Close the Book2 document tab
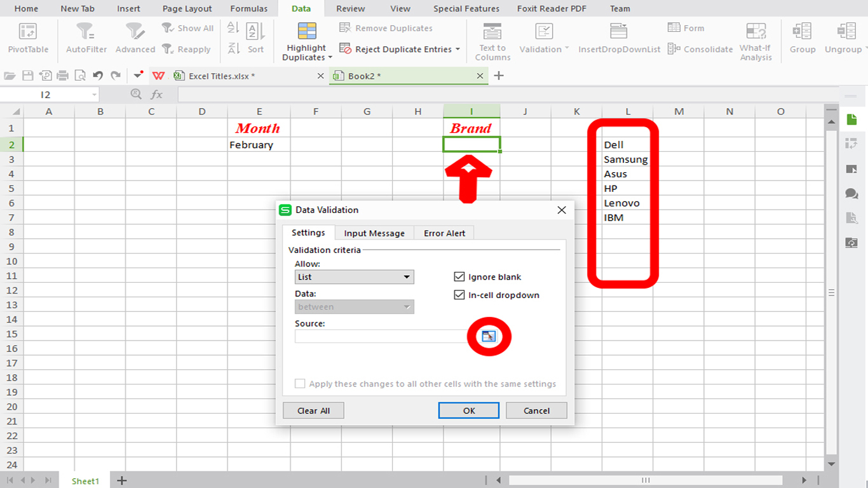 coord(480,76)
